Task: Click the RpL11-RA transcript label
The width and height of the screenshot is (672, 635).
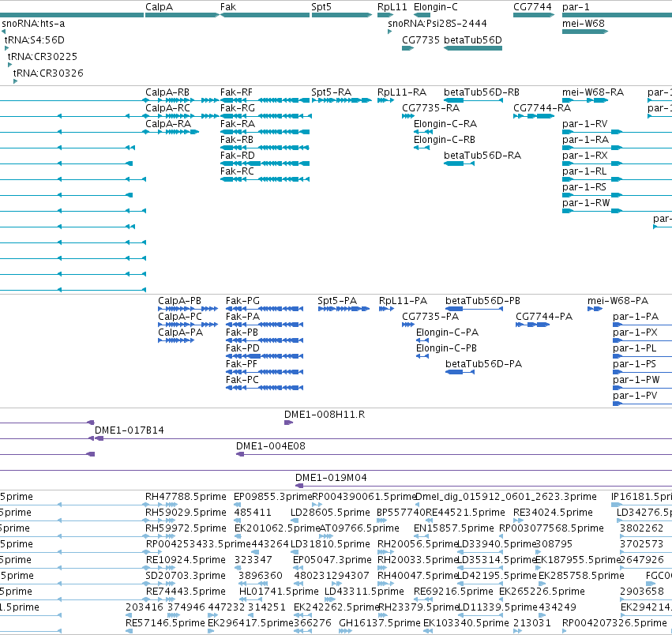Action: click(x=402, y=92)
